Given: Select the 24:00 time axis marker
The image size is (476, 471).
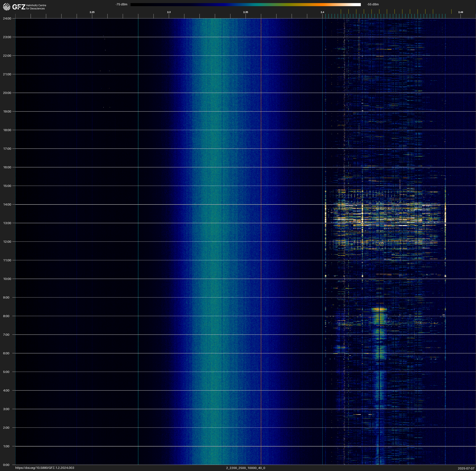Looking at the screenshot, I should (7, 18).
